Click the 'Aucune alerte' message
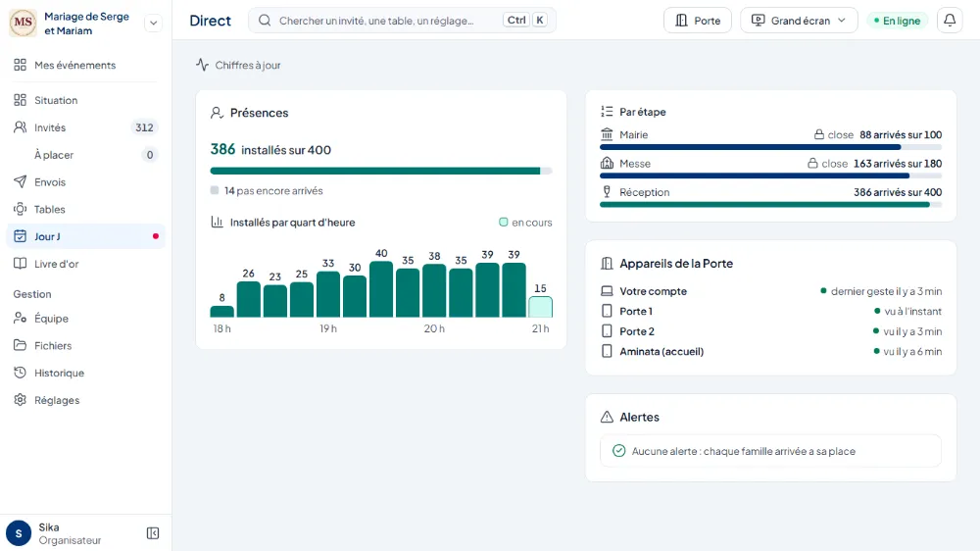The image size is (980, 551). click(770, 451)
